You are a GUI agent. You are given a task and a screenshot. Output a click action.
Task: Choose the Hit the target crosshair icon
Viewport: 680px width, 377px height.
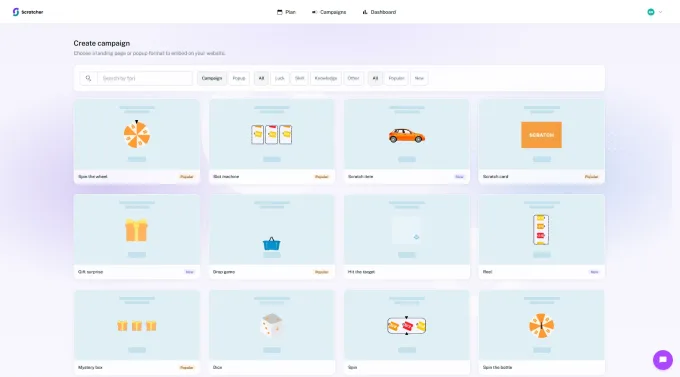(x=416, y=237)
